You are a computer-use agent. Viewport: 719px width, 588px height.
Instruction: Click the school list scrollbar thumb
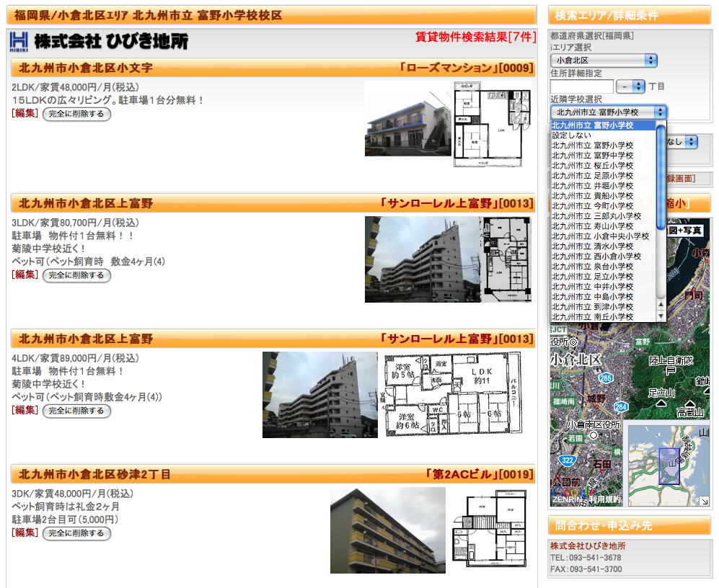pos(661,177)
